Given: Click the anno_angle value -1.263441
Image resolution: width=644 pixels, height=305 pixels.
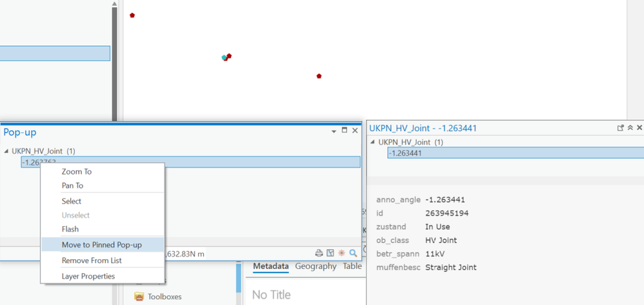Looking at the screenshot, I should 445,200.
